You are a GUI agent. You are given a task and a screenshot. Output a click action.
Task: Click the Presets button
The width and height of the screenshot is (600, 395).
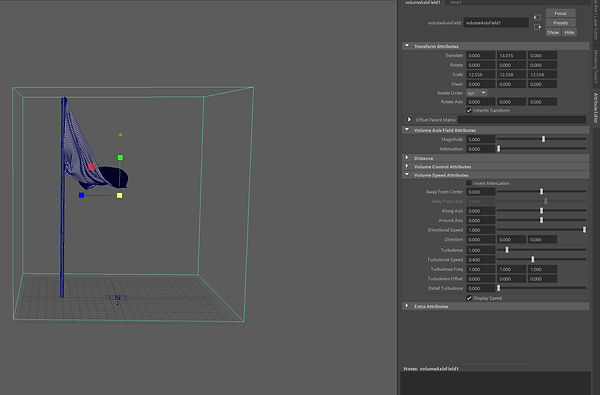click(561, 23)
